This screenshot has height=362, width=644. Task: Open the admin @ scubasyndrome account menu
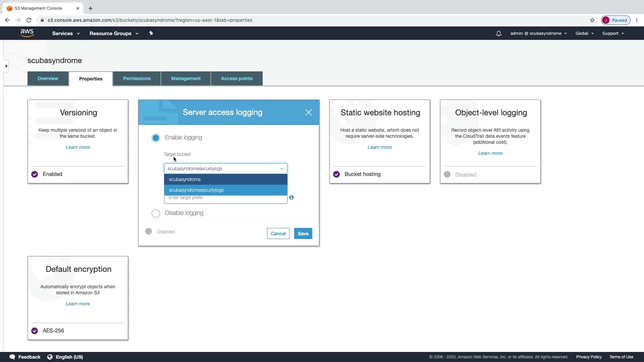538,33
